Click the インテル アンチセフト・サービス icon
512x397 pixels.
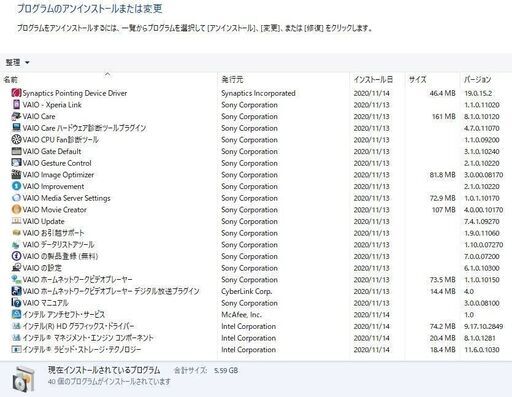pyautogui.click(x=16, y=314)
